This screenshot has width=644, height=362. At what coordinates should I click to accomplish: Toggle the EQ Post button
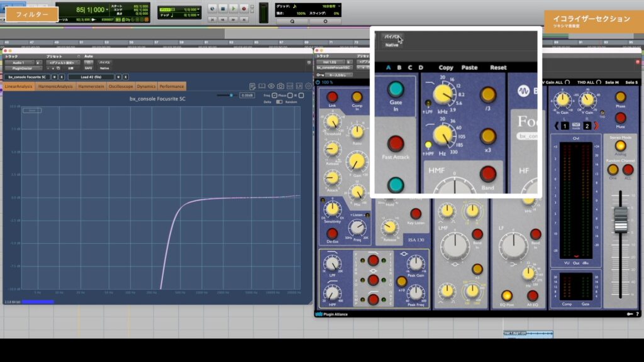(507, 295)
